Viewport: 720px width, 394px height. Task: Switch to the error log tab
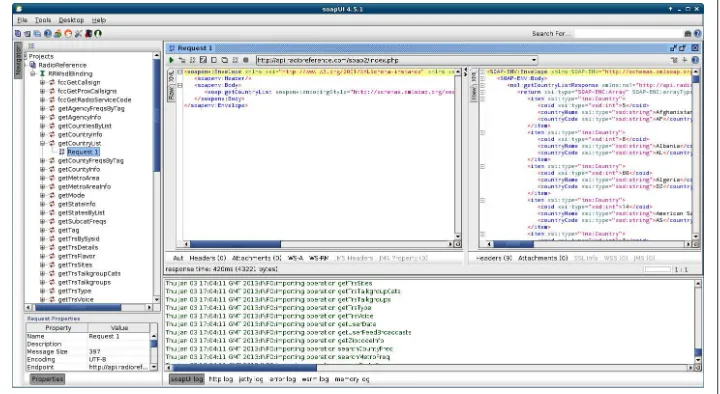click(x=282, y=379)
